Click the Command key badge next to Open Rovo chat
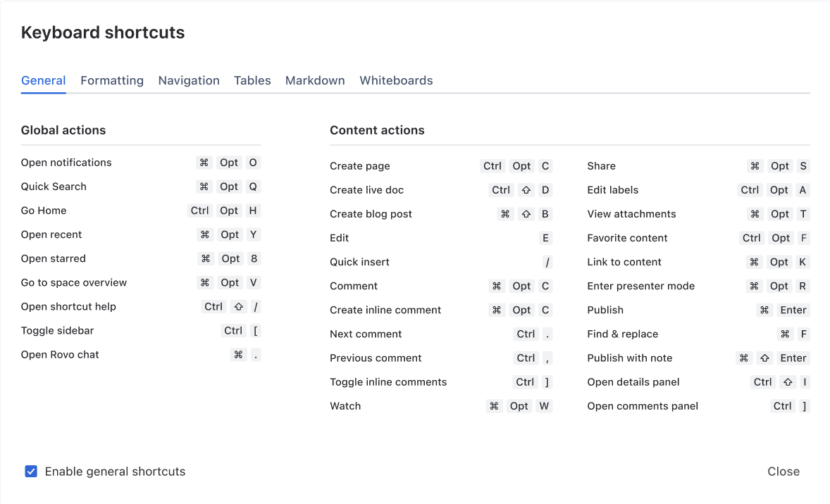 (238, 354)
